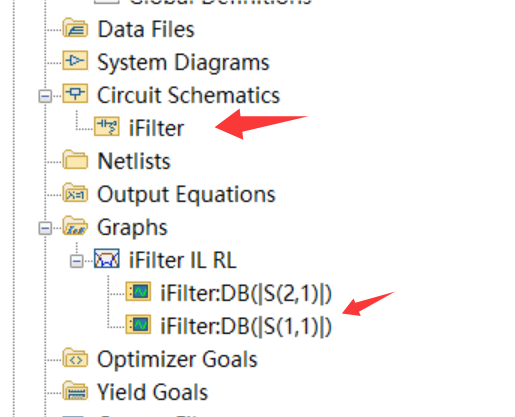Viewport: 515px width, 417px height.
Task: Click the Optimizer Goals folder icon
Action: tap(75, 358)
